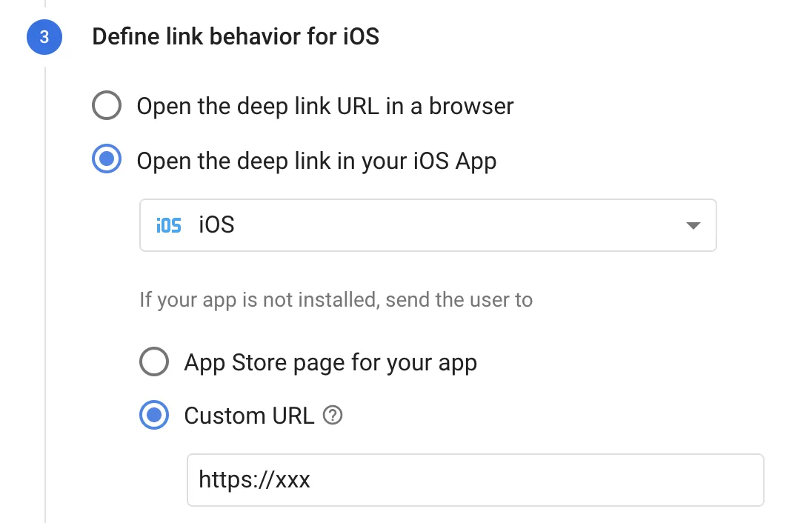Click 'Open the deep link URL in a browser' label
This screenshot has width=812, height=523.
(325, 106)
